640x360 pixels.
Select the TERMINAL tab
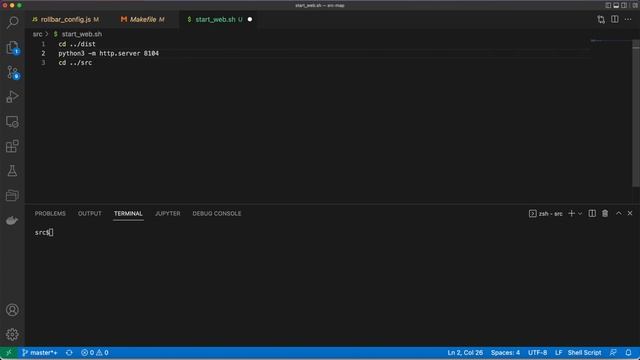(x=128, y=213)
